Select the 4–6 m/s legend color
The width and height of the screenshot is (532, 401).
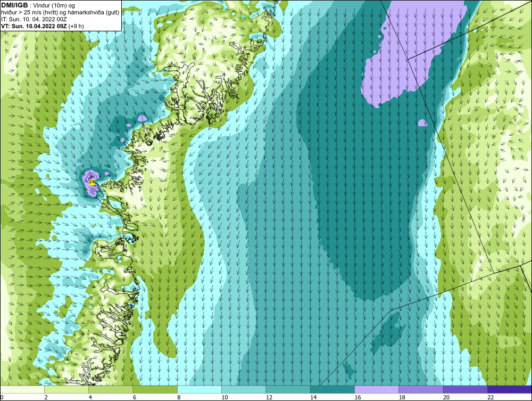click(x=111, y=389)
